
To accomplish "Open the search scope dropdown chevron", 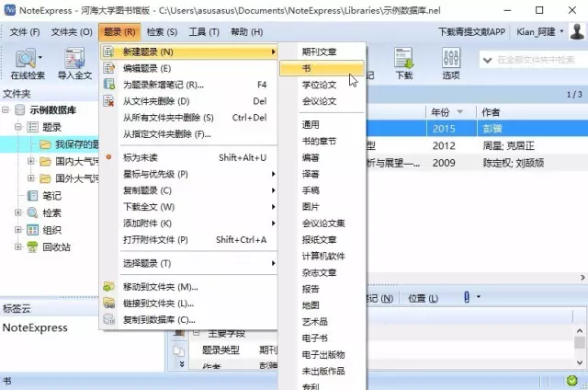I will coord(488,60).
